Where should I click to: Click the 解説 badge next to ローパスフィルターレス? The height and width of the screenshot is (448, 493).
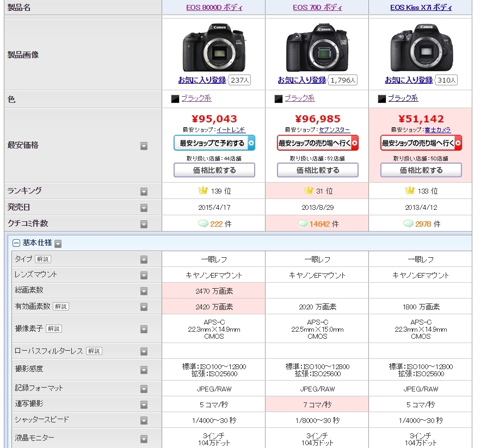94,351
